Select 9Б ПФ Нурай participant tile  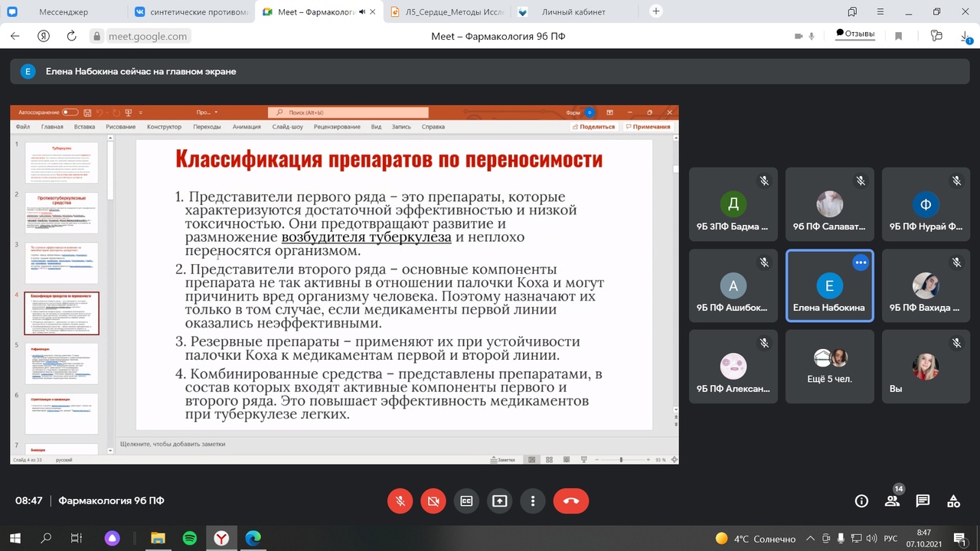coord(926,205)
